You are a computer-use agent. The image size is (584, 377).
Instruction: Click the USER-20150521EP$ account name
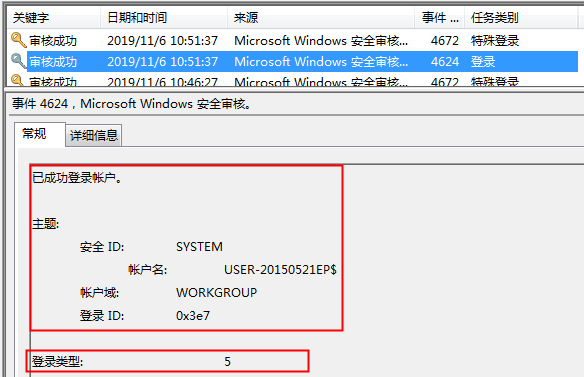[280, 269]
